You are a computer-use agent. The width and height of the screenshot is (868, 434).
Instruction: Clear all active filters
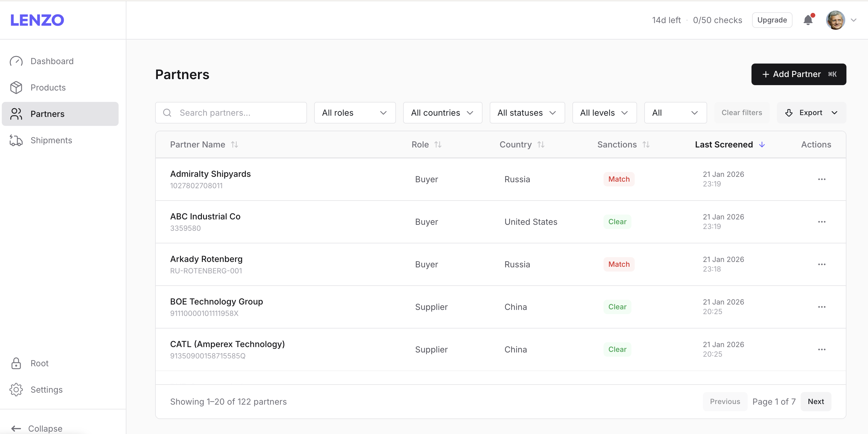[x=742, y=113]
